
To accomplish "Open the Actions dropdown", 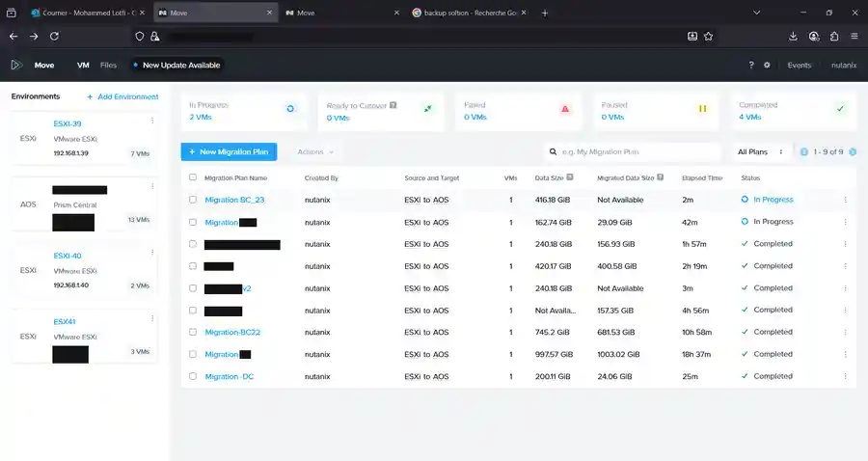I will (x=315, y=151).
